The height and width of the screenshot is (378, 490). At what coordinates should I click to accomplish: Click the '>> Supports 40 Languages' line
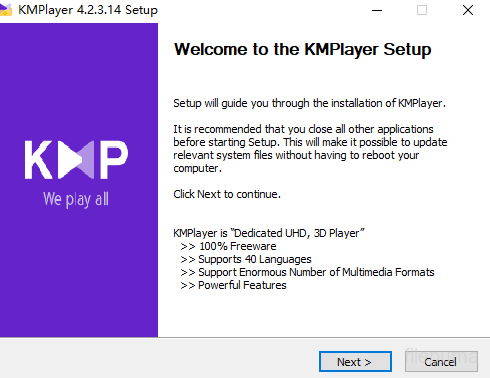pos(246,259)
